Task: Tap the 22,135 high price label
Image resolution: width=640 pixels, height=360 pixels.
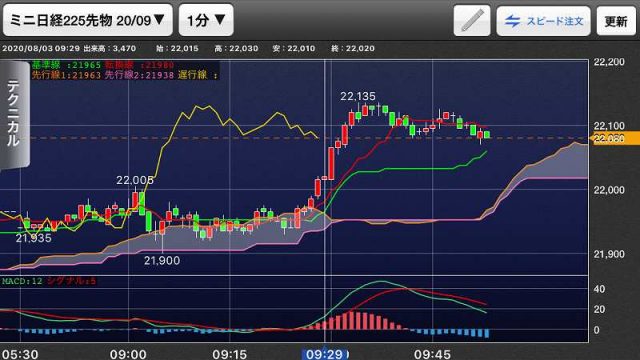Action: pyautogui.click(x=358, y=96)
